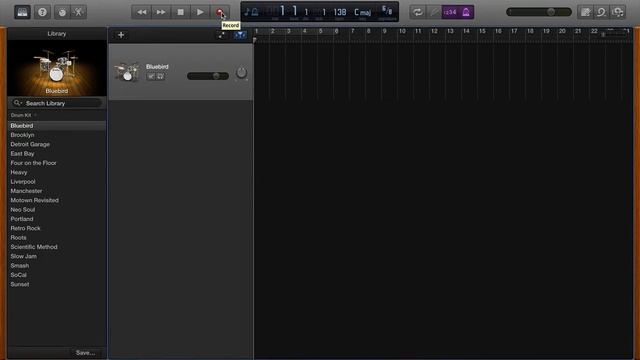Select the Liverpool drum kit
Screen dimensions: 640x360
[57, 182]
